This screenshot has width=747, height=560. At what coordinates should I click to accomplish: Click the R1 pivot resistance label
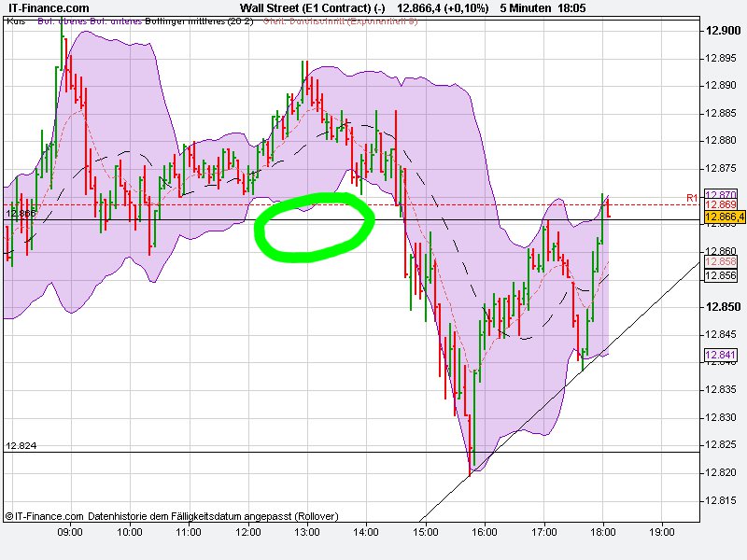point(692,198)
